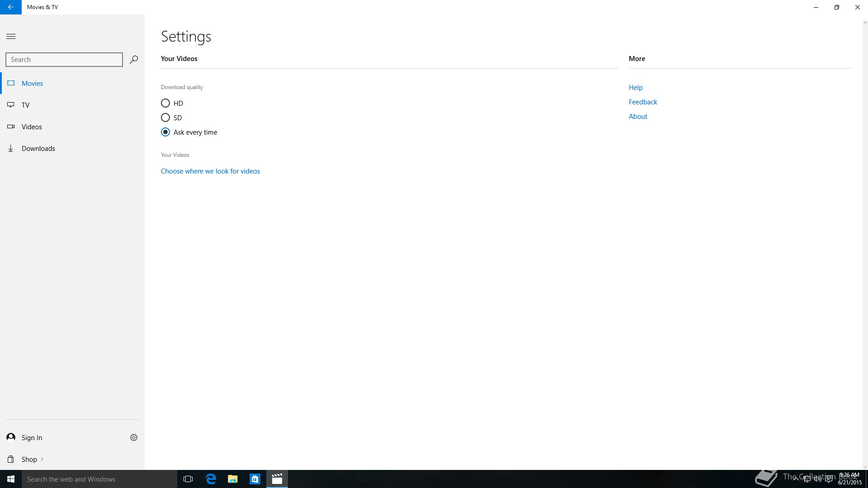Image resolution: width=868 pixels, height=488 pixels.
Task: Open File Explorer from taskbar
Action: point(233,479)
